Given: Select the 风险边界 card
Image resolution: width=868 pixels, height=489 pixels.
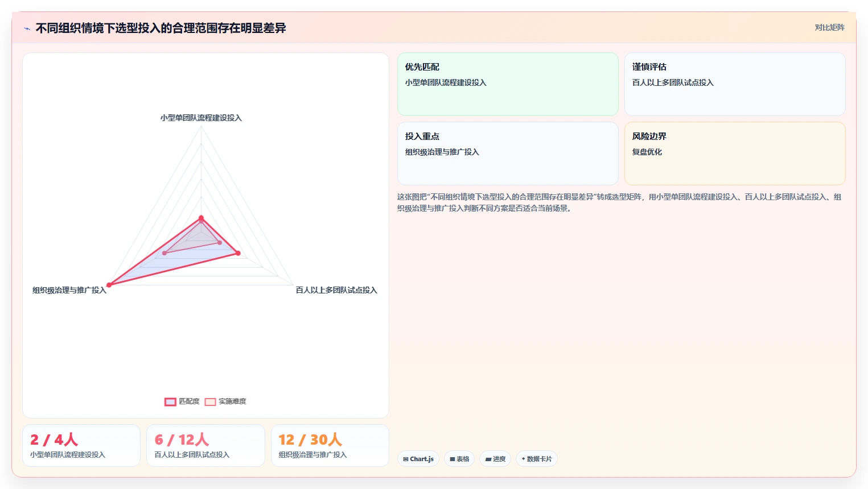Looking at the screenshot, I should [x=735, y=154].
